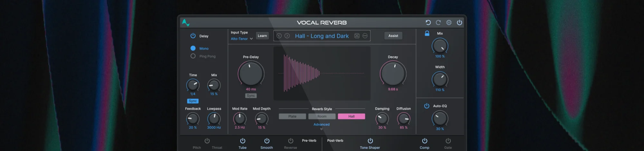Toggle the Pre-Delay Sync button
Viewport: 644px width, 151px height.
(x=251, y=96)
